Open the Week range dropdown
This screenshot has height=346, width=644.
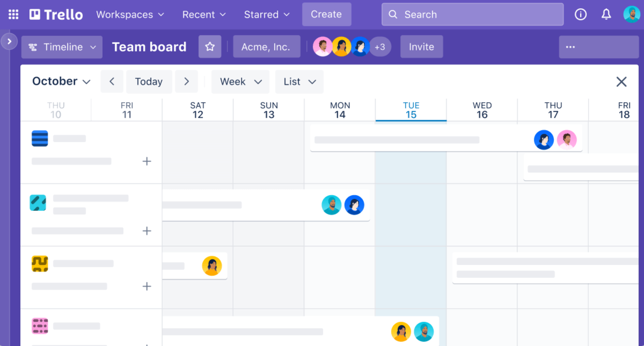[x=240, y=82]
